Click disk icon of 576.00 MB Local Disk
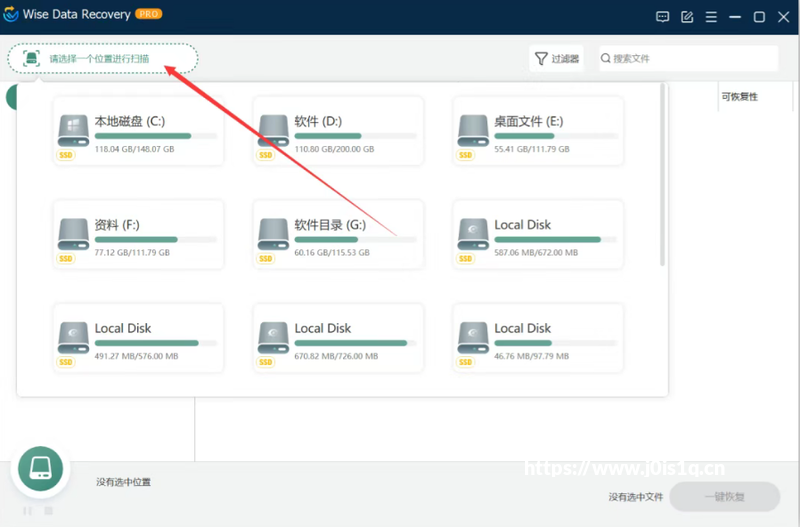The image size is (800, 527). [x=73, y=338]
